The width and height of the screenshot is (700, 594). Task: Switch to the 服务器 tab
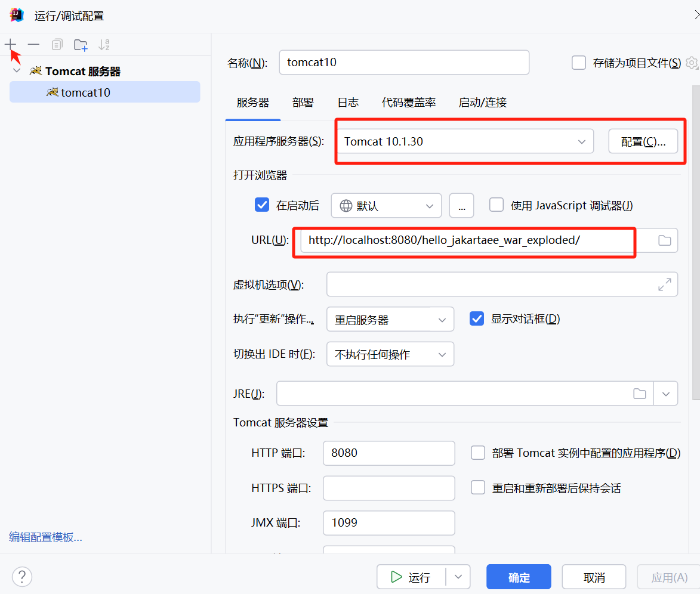(252, 103)
